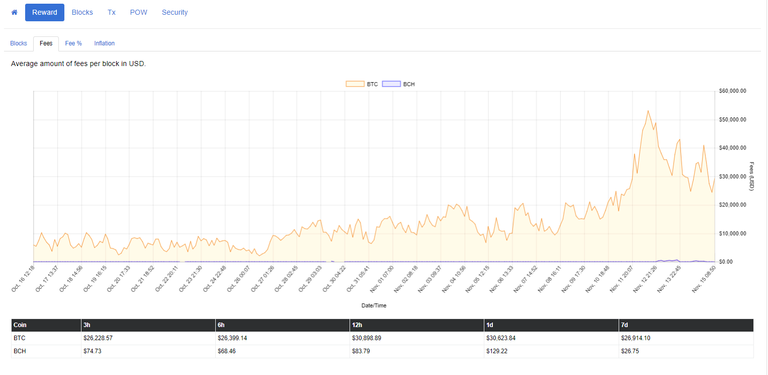768x375 pixels.
Task: Open the Tx navigation link
Action: (x=112, y=12)
